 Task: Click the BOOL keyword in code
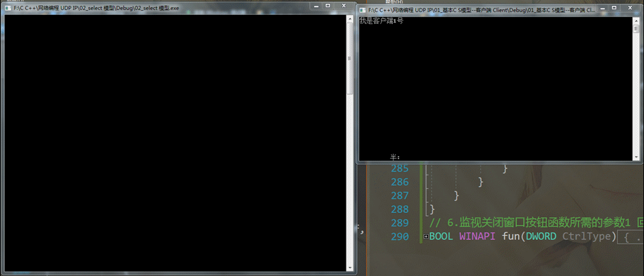pos(442,237)
